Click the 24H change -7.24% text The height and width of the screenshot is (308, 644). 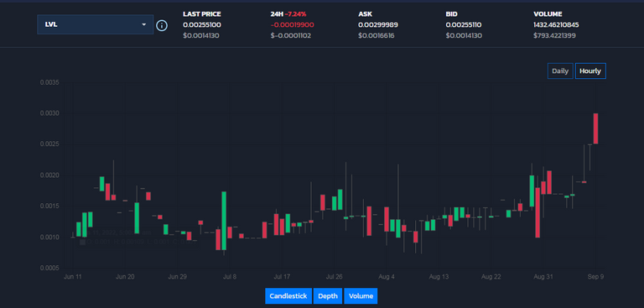(x=294, y=14)
